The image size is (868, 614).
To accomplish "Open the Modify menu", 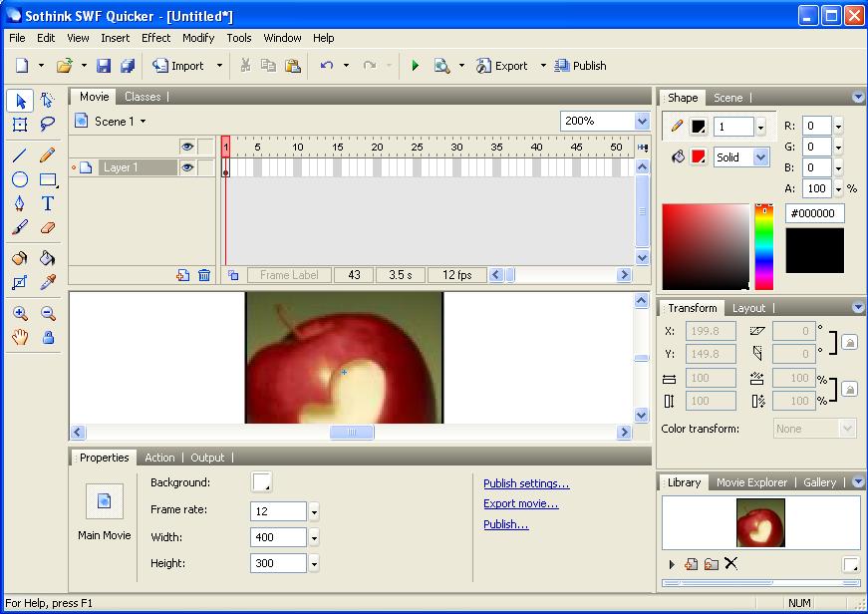I will pos(198,38).
